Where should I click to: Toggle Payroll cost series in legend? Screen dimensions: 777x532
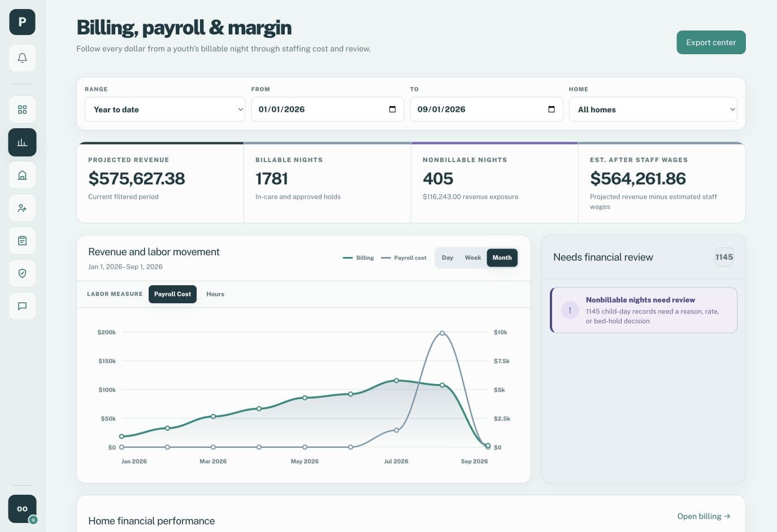click(x=403, y=258)
